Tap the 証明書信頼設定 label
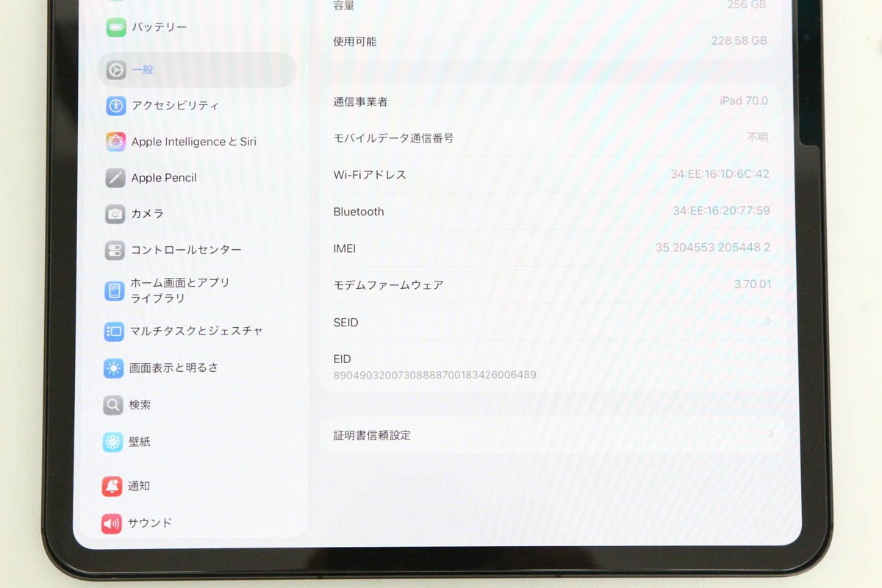The width and height of the screenshot is (882, 588). point(372,435)
